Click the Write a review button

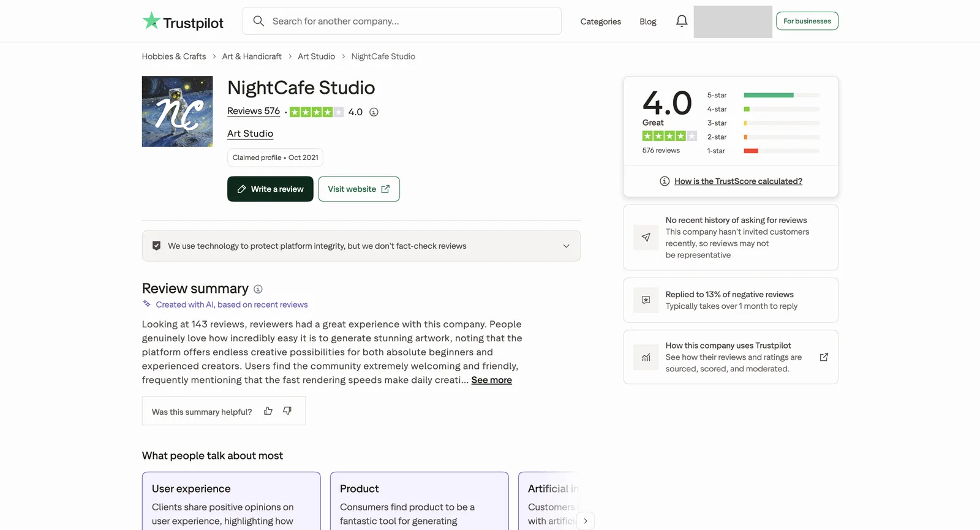pos(270,189)
